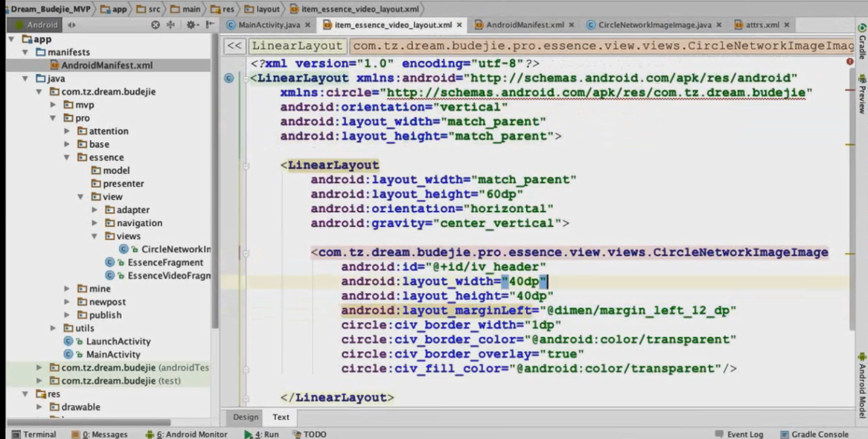This screenshot has width=868, height=439.
Task: Expand the mvp package
Action: click(x=54, y=105)
